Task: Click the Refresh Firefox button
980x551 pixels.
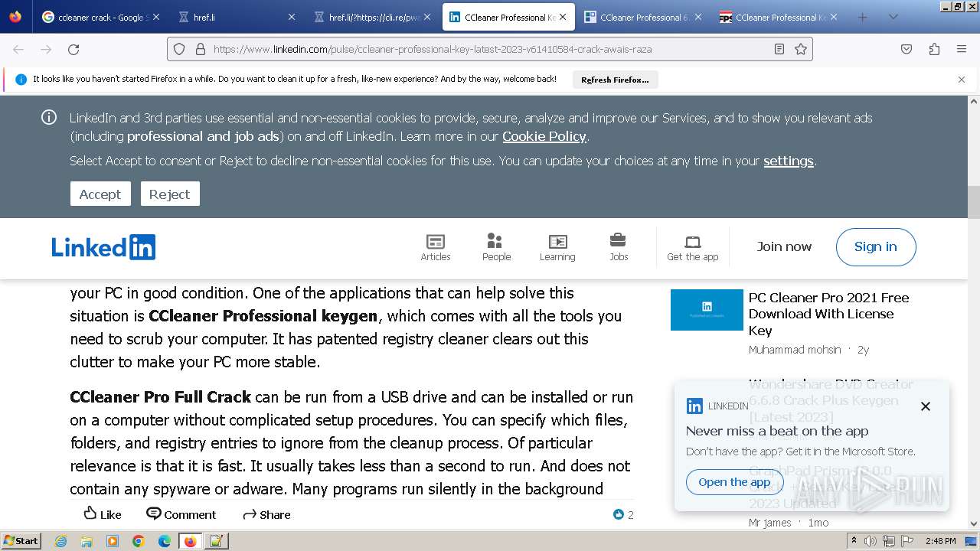Action: click(x=615, y=80)
